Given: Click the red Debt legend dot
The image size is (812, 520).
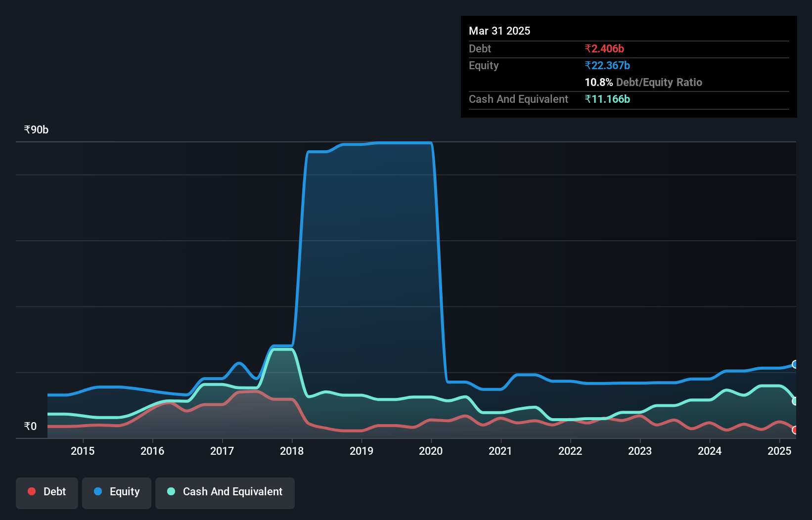Looking at the screenshot, I should (x=32, y=491).
